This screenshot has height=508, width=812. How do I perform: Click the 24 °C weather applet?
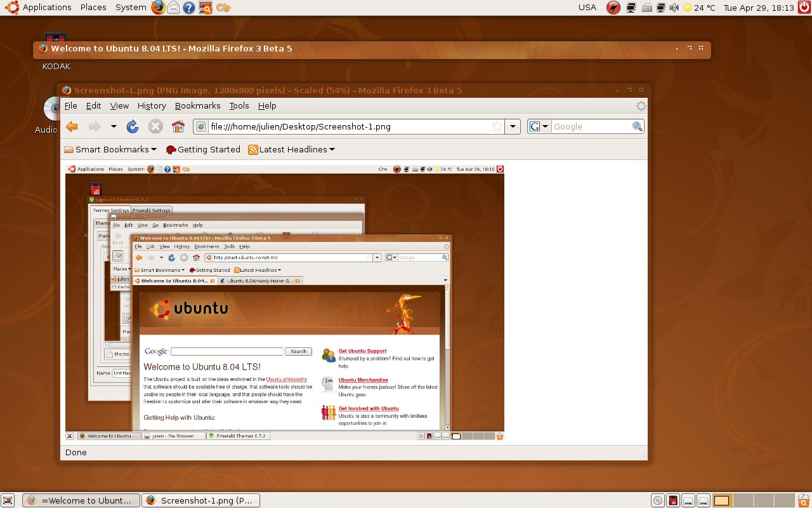(699, 8)
